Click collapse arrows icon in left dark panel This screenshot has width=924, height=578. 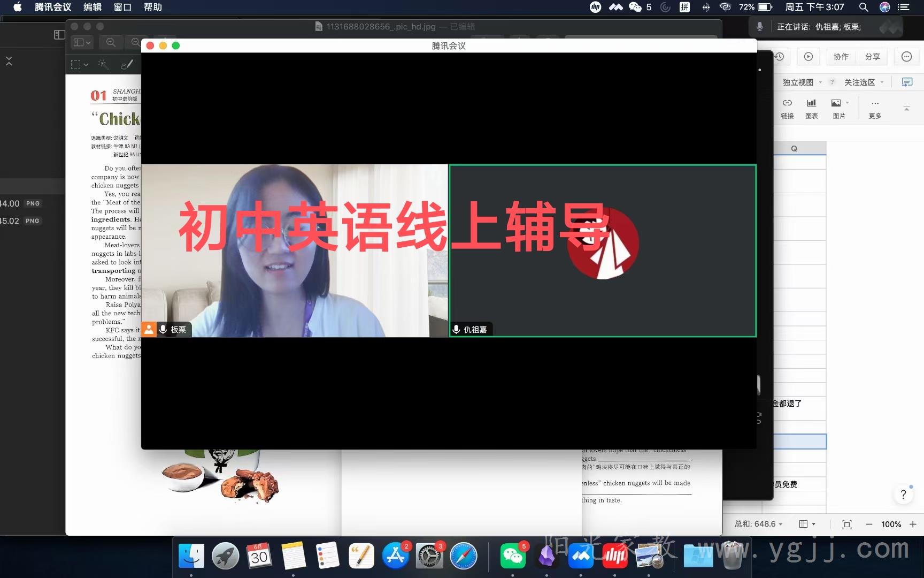pyautogui.click(x=9, y=62)
